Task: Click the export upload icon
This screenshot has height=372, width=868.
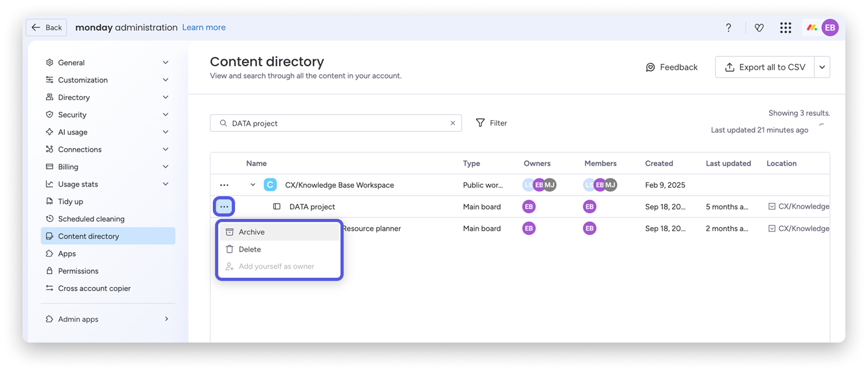Action: pyautogui.click(x=729, y=67)
